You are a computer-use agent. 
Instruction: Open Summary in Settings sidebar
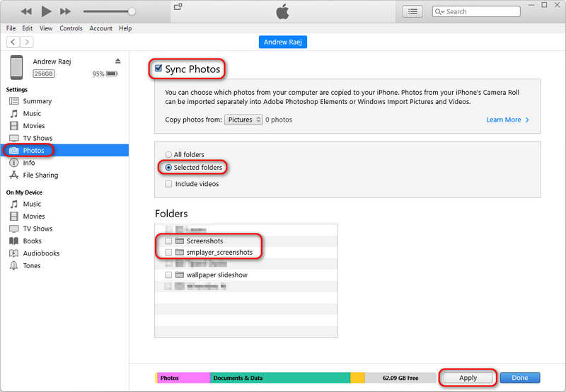pyautogui.click(x=37, y=101)
